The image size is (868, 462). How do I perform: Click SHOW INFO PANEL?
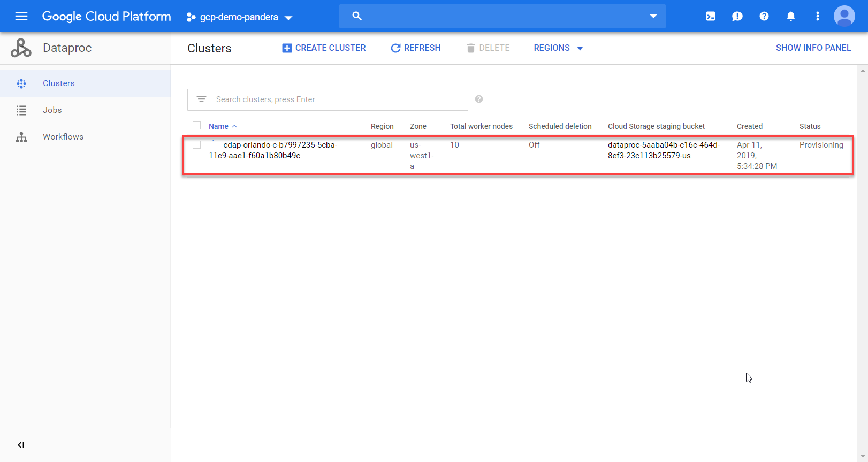(x=813, y=48)
